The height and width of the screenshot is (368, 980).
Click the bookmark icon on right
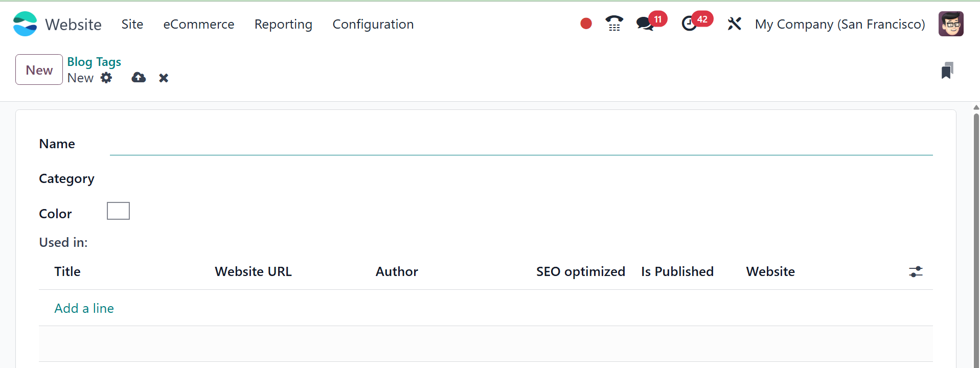947,71
